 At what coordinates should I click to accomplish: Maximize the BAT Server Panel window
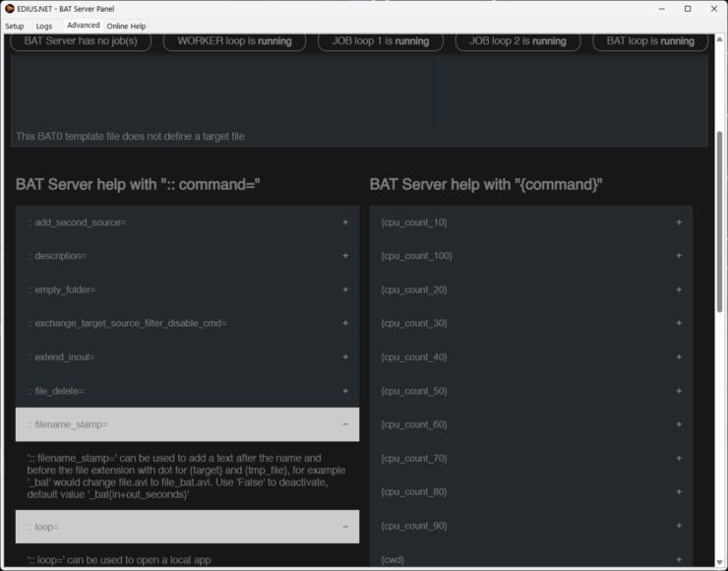[688, 9]
